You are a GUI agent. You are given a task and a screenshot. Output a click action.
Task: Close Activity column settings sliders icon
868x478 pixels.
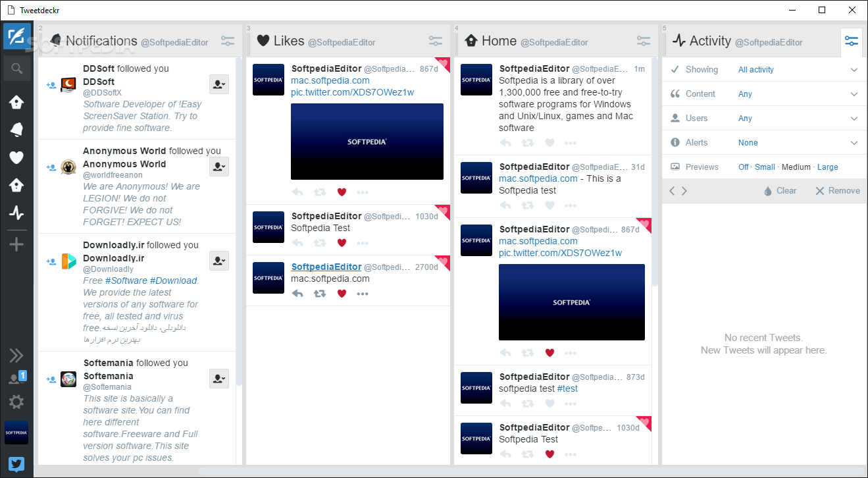click(852, 41)
